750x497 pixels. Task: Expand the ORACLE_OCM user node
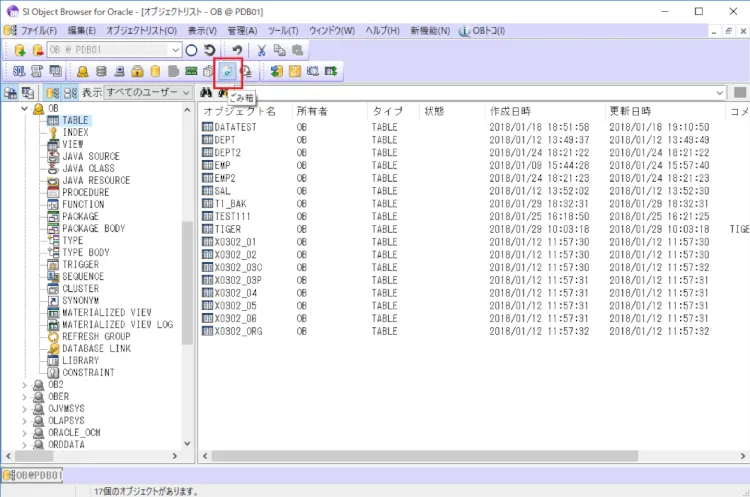[24, 432]
